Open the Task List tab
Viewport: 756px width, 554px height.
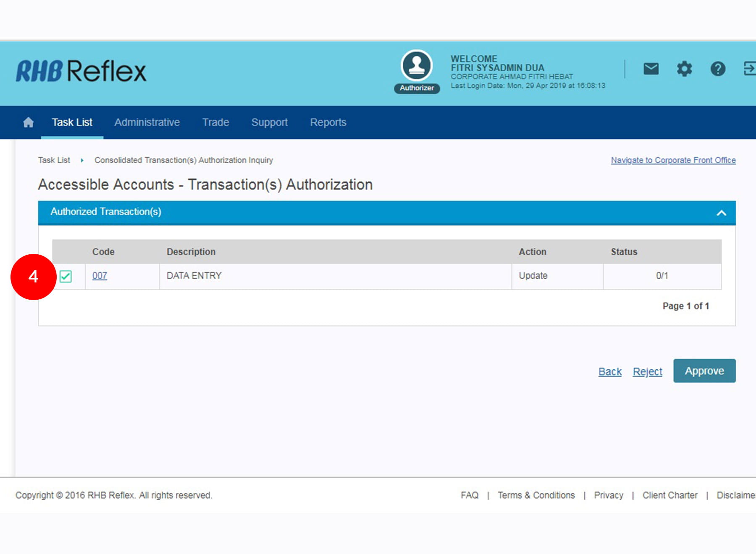[72, 122]
